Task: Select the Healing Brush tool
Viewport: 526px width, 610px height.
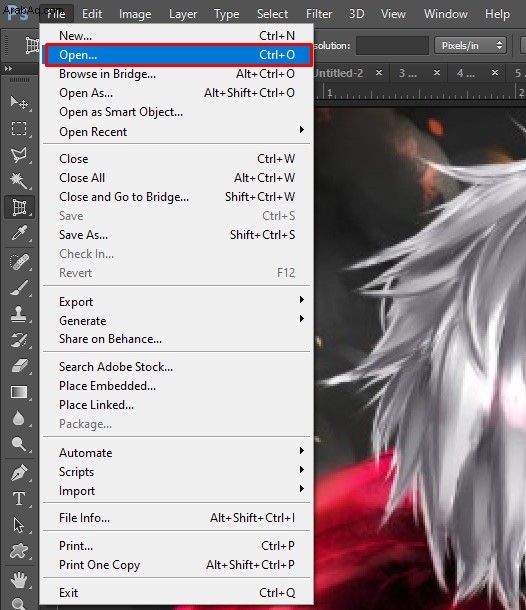Action: click(19, 261)
